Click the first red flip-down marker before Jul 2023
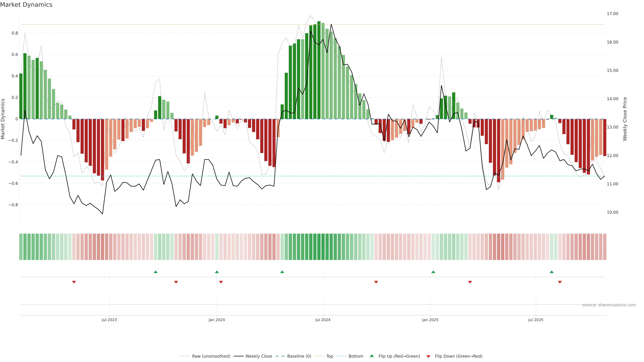The height and width of the screenshot is (362, 644). point(74,282)
